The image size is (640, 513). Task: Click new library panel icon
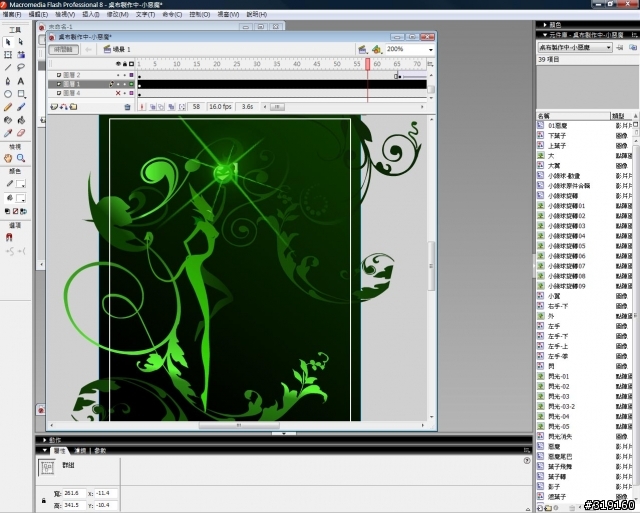(x=633, y=48)
